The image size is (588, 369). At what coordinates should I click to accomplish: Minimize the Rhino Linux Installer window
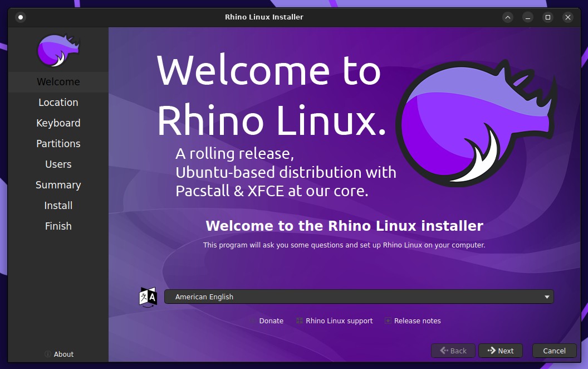point(528,17)
